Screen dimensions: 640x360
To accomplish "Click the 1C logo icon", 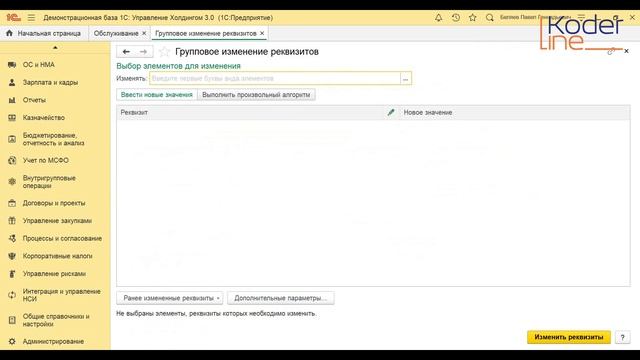I will pyautogui.click(x=13, y=17).
